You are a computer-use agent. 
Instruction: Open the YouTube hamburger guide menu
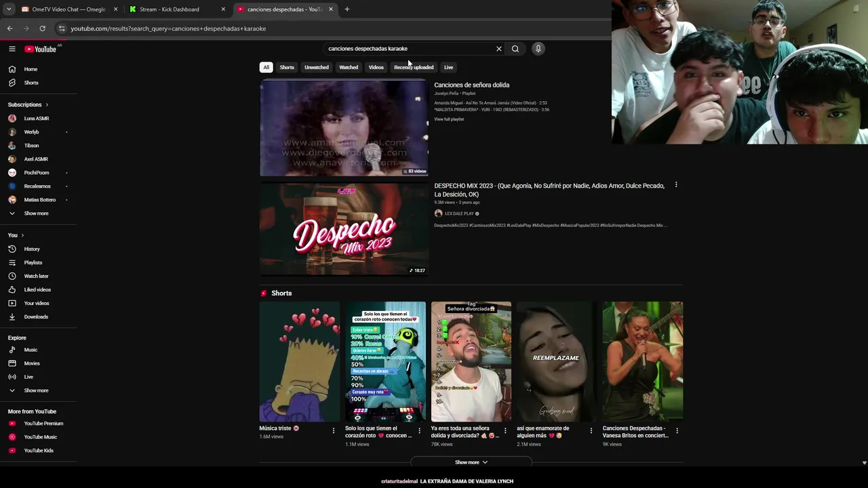[x=12, y=49]
